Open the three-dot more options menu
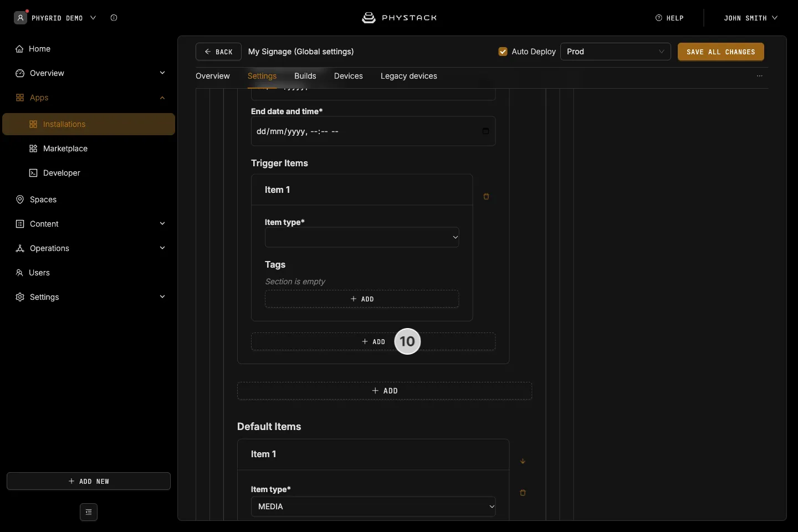The width and height of the screenshot is (798, 532). [x=760, y=76]
